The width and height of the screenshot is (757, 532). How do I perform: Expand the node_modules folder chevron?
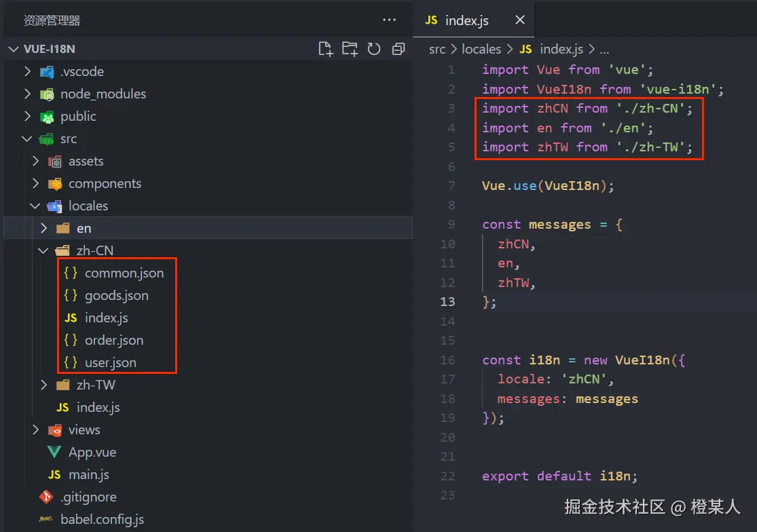pyautogui.click(x=28, y=94)
